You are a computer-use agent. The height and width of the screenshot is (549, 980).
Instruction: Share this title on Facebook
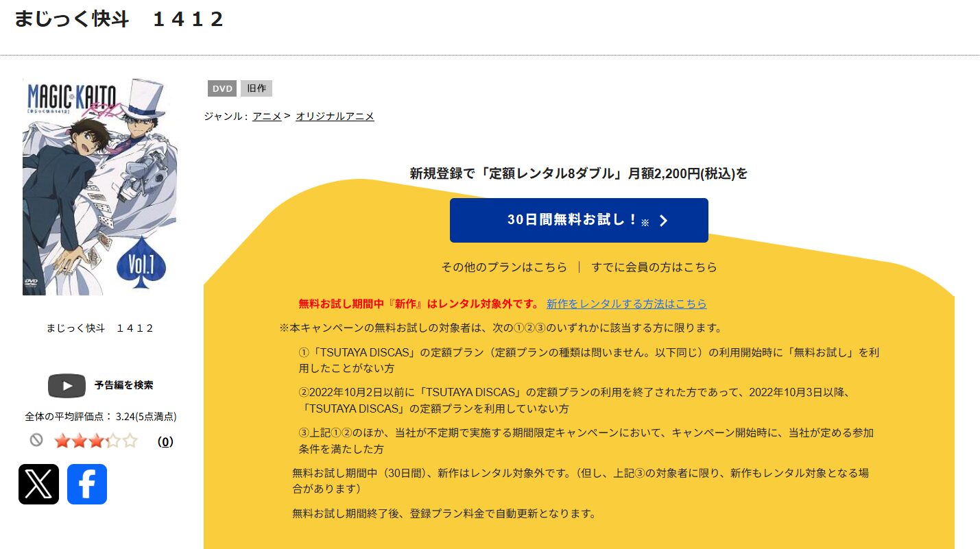pos(87,484)
